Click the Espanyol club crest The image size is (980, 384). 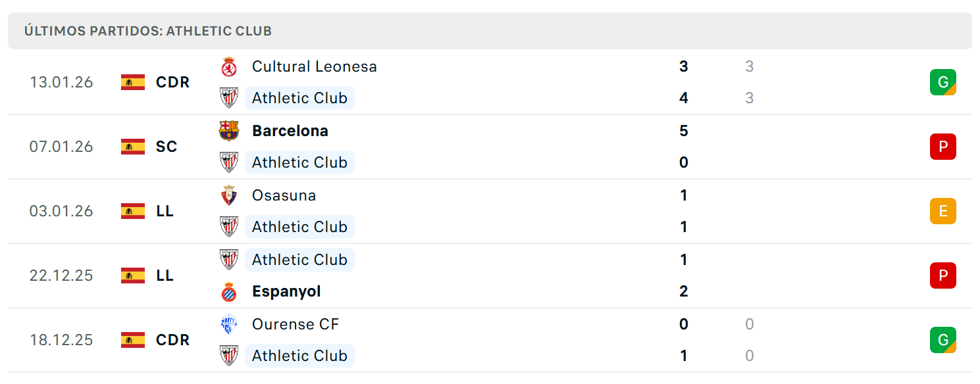[x=228, y=291]
